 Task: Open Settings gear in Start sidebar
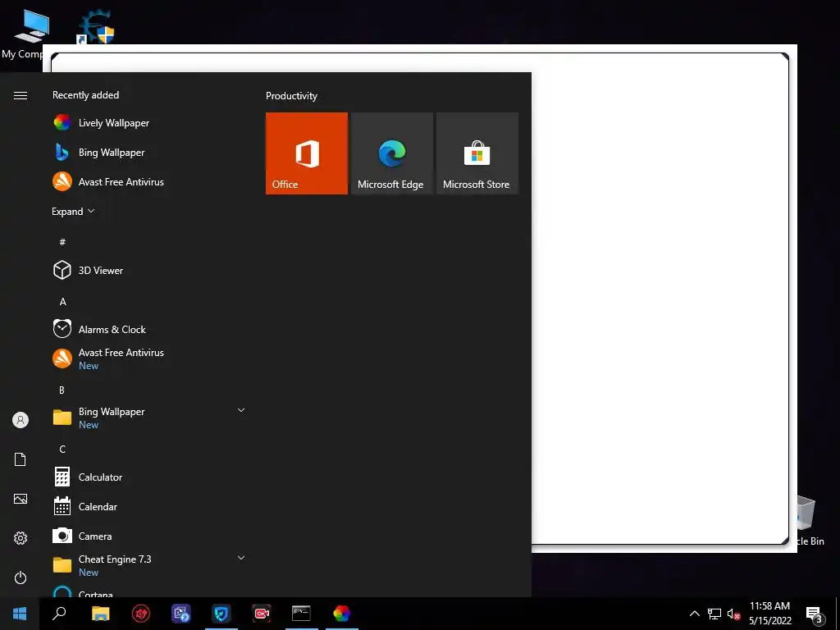coord(21,538)
